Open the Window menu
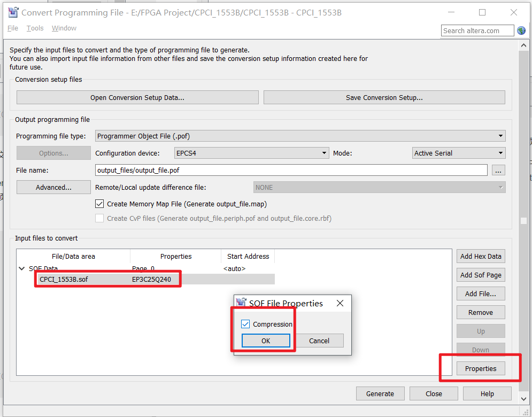This screenshot has width=532, height=417. coord(64,28)
